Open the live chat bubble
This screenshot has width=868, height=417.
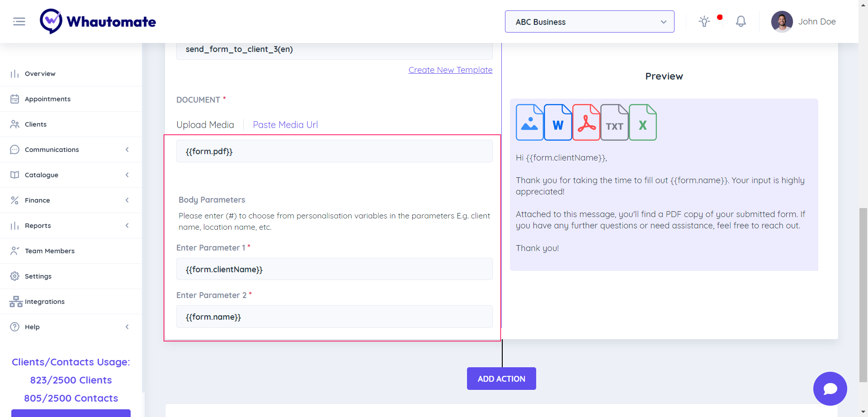(830, 389)
